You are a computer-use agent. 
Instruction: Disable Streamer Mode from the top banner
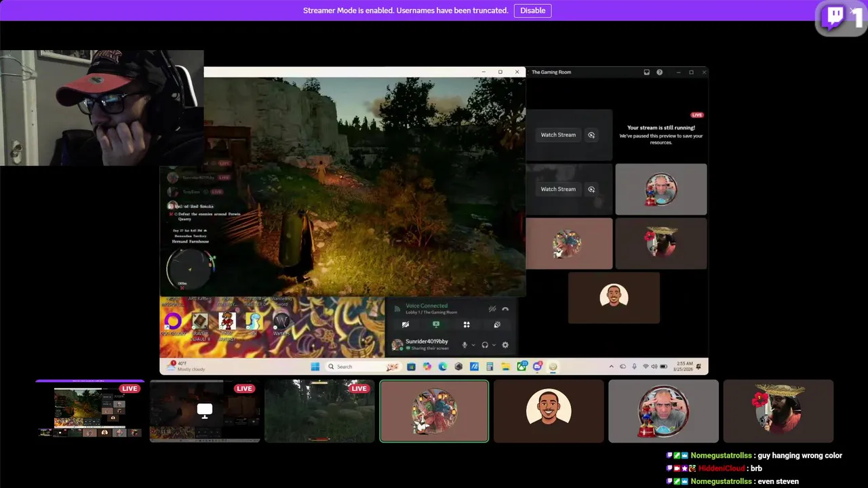point(532,10)
